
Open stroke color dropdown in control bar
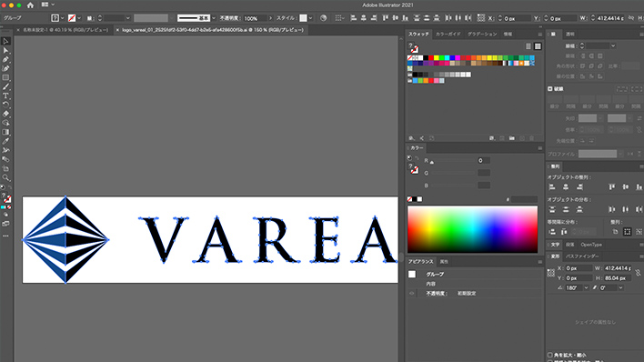click(x=79, y=18)
